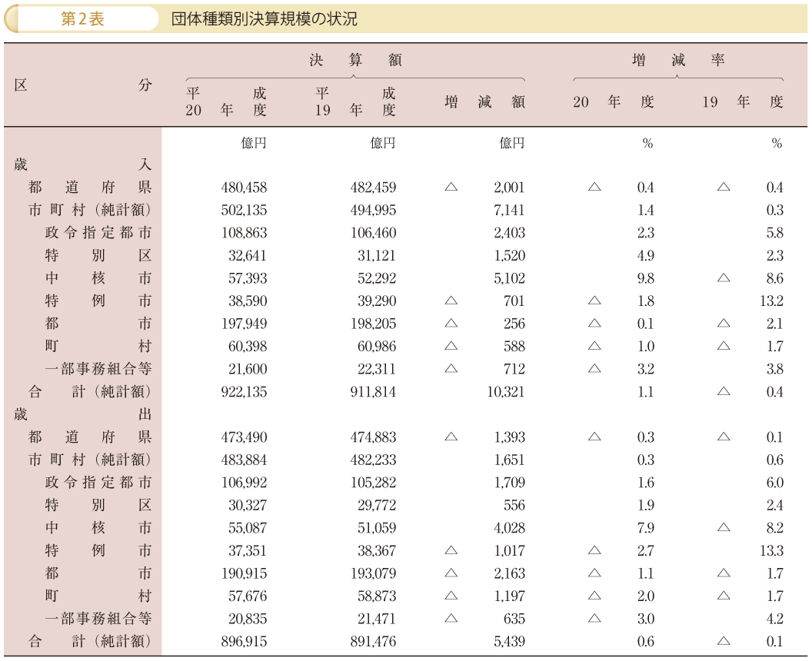
Task: Select the value 483,884
Action: pos(244,460)
